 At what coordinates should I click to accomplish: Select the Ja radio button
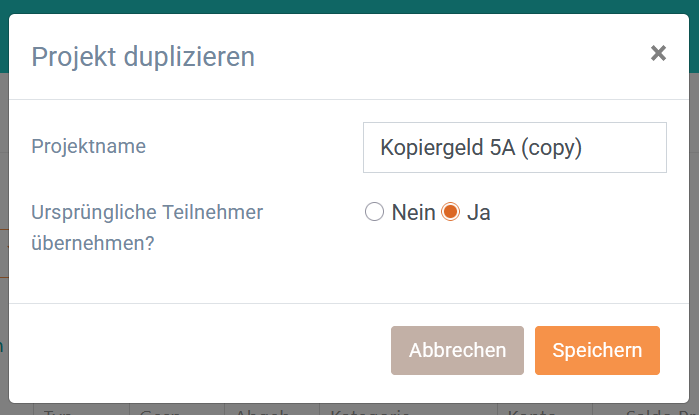(450, 212)
